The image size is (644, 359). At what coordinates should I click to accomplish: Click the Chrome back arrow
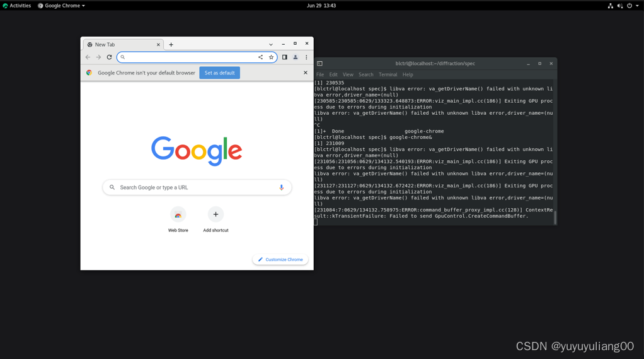coord(88,57)
